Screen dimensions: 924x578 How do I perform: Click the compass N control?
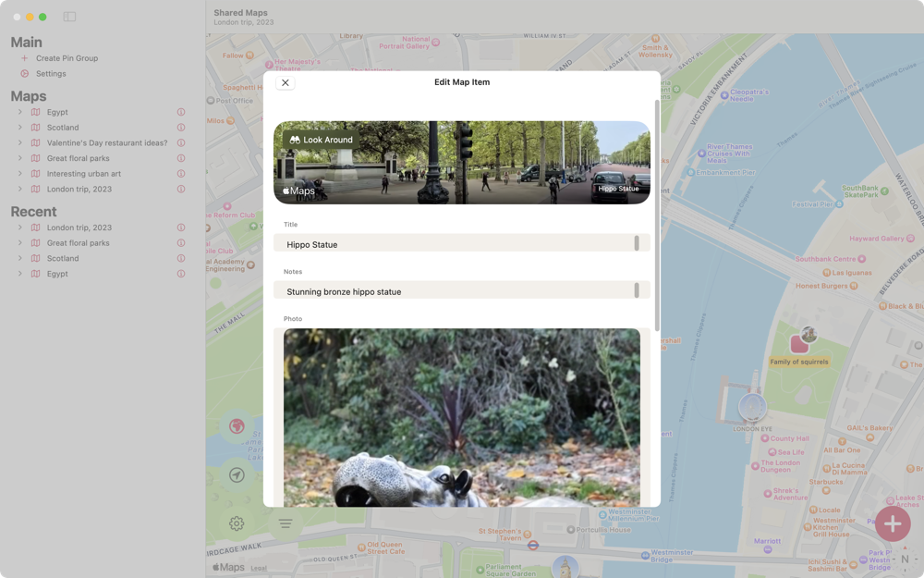coord(905,559)
